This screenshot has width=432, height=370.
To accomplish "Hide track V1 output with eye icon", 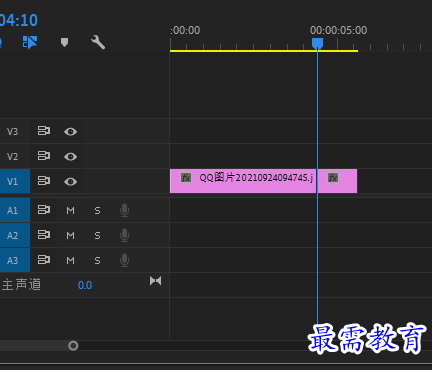I will pos(70,182).
